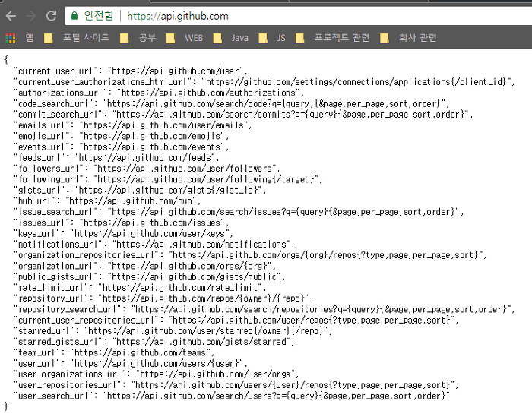Click the 안전함 secure label
Screen dimensions: 532x420
(98, 16)
